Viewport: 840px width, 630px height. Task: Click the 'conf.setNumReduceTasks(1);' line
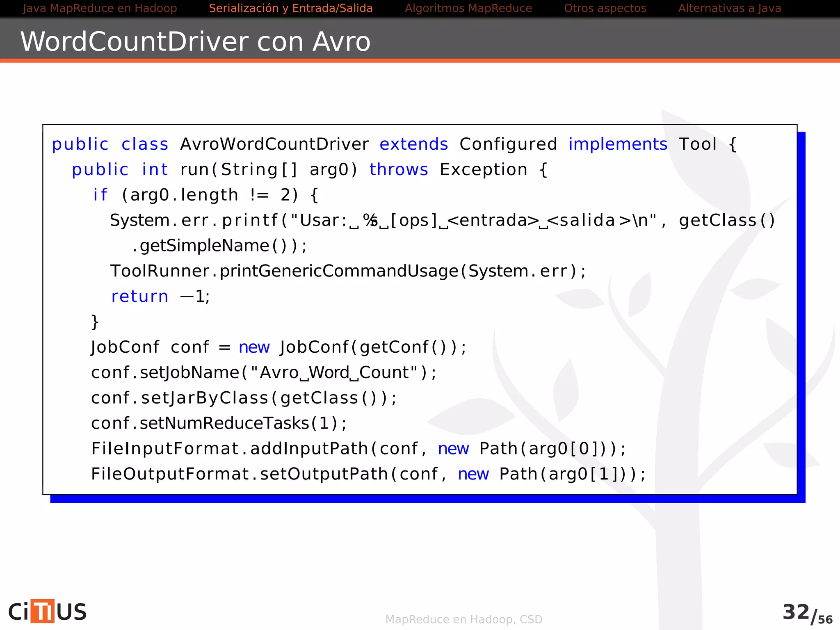tap(219, 424)
